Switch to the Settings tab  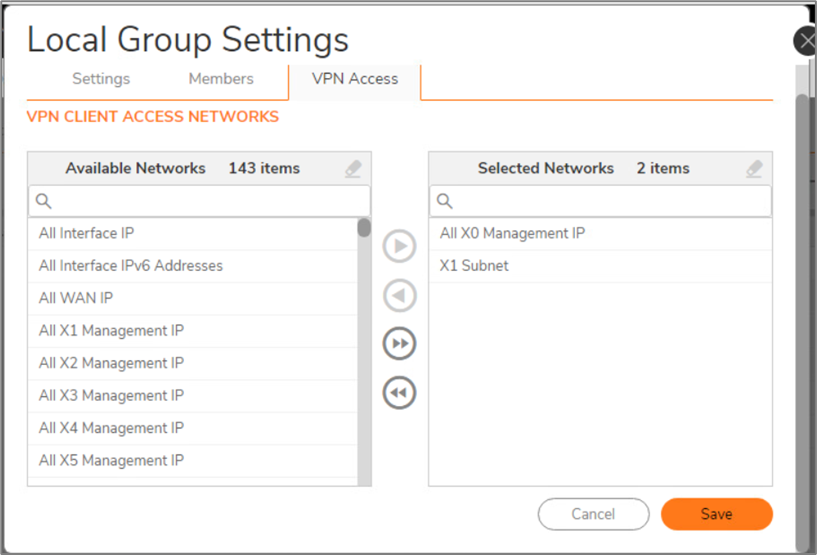[x=101, y=79]
